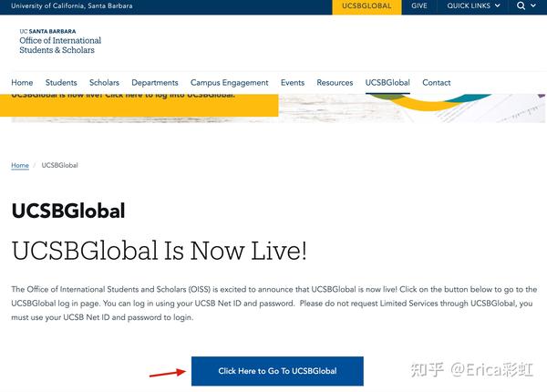The width and height of the screenshot is (547, 392).
Task: Click the yellow UCSBGlobal is now live banner
Action: (139, 105)
